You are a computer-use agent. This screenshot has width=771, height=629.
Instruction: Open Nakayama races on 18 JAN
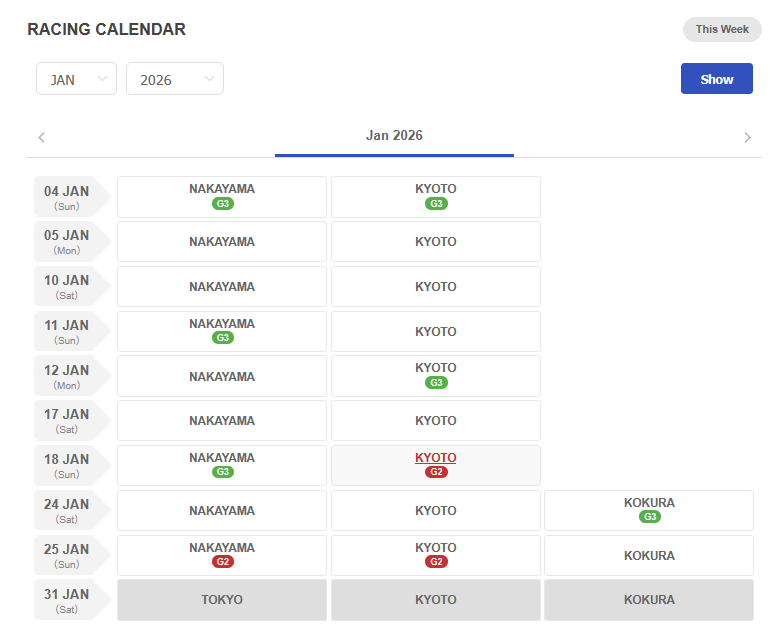pyautogui.click(x=222, y=466)
